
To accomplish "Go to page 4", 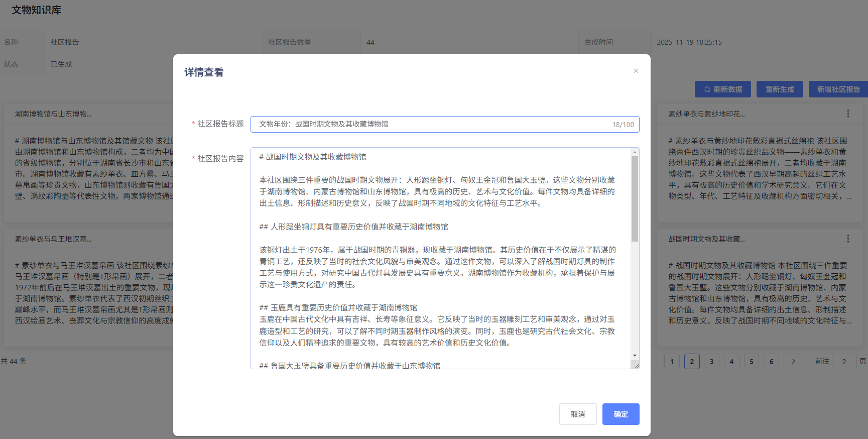I will [x=731, y=361].
